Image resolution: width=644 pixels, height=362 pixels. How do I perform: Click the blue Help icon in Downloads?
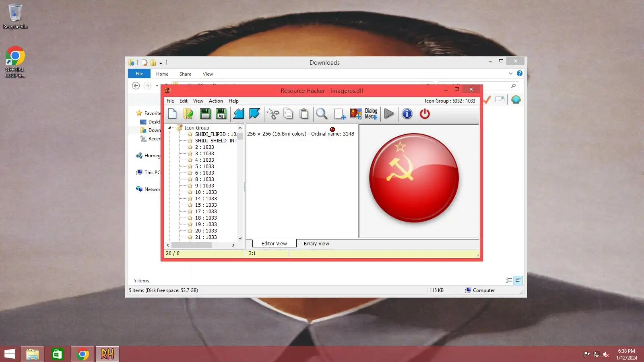[520, 74]
